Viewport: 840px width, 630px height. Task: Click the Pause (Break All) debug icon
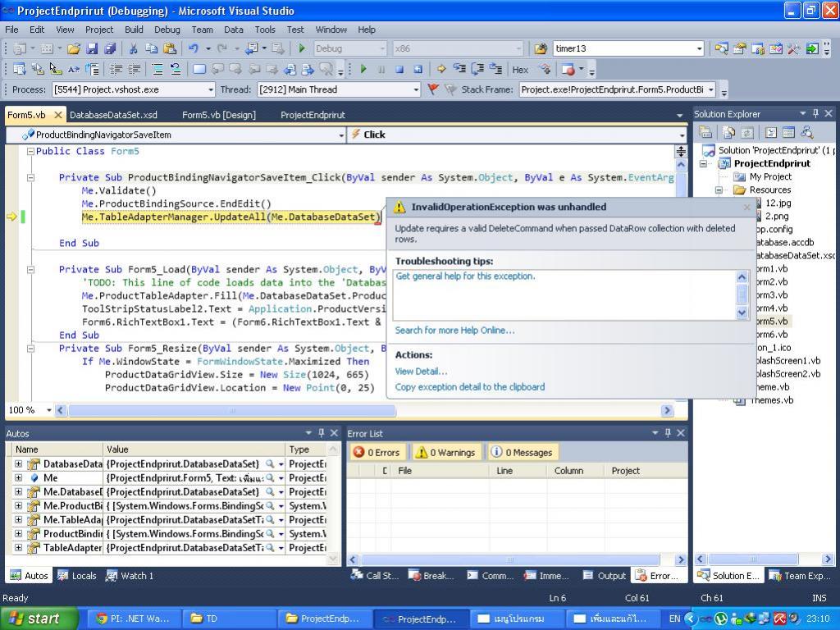click(381, 70)
